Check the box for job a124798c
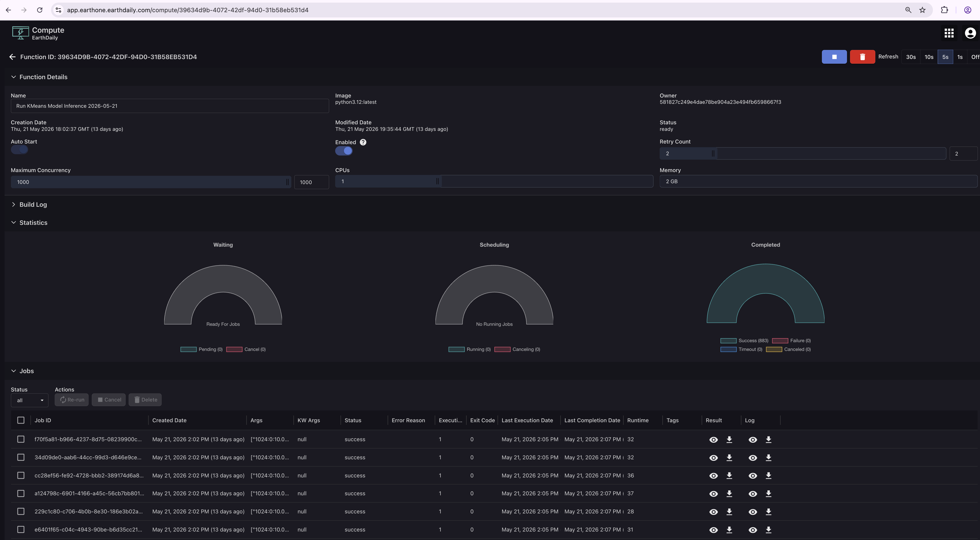The image size is (980, 540). click(21, 493)
